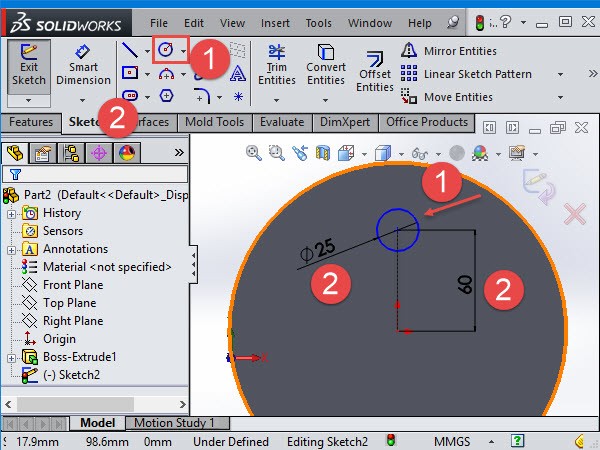Open the Linear Sketch Pattern dropdown arrow

[x=560, y=74]
